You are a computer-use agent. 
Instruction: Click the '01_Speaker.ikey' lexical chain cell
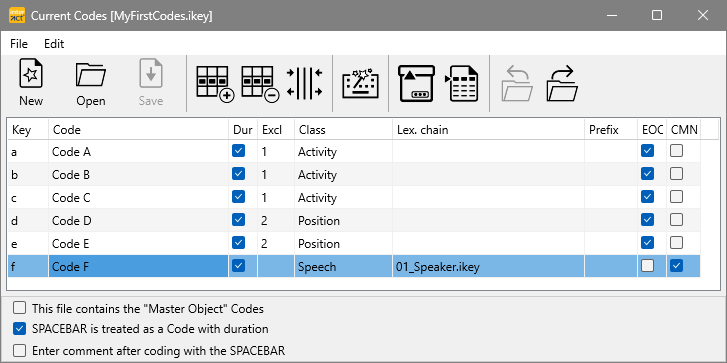489,266
